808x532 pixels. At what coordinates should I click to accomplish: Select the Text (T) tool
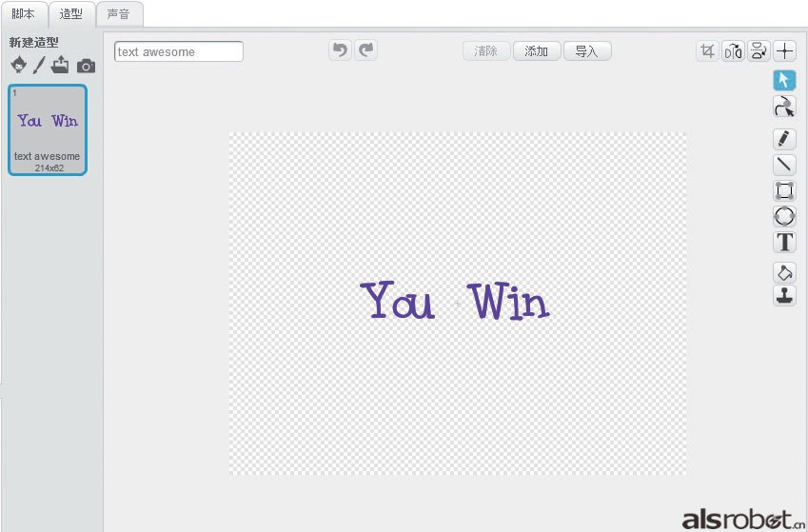[x=783, y=242]
